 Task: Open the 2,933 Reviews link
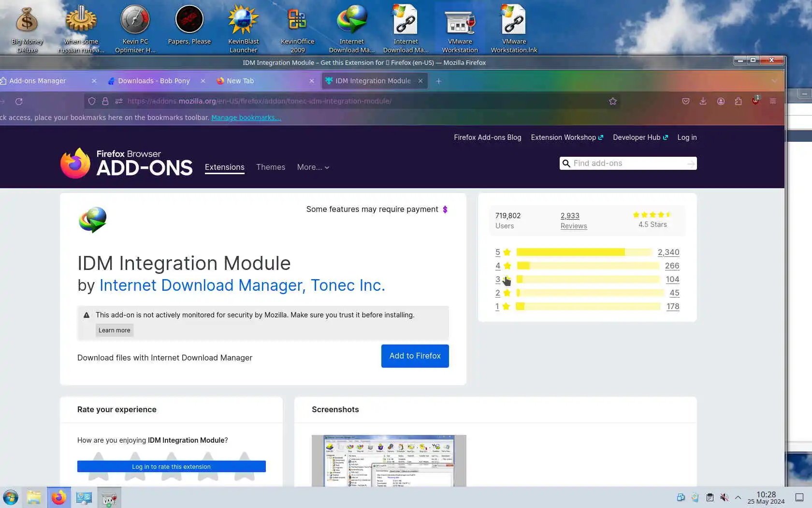tap(574, 221)
